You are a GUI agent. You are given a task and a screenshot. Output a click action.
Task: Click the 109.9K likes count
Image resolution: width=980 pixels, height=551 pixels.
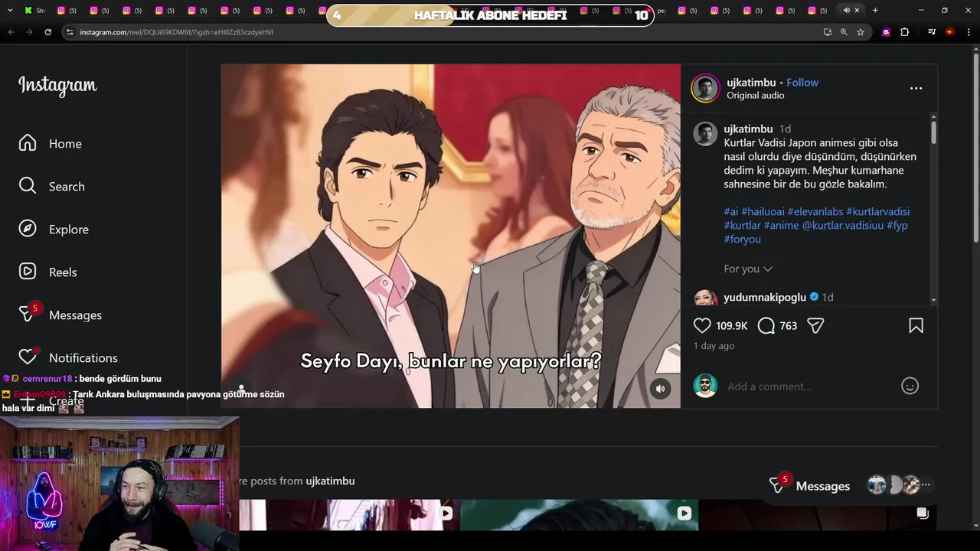[x=732, y=326]
